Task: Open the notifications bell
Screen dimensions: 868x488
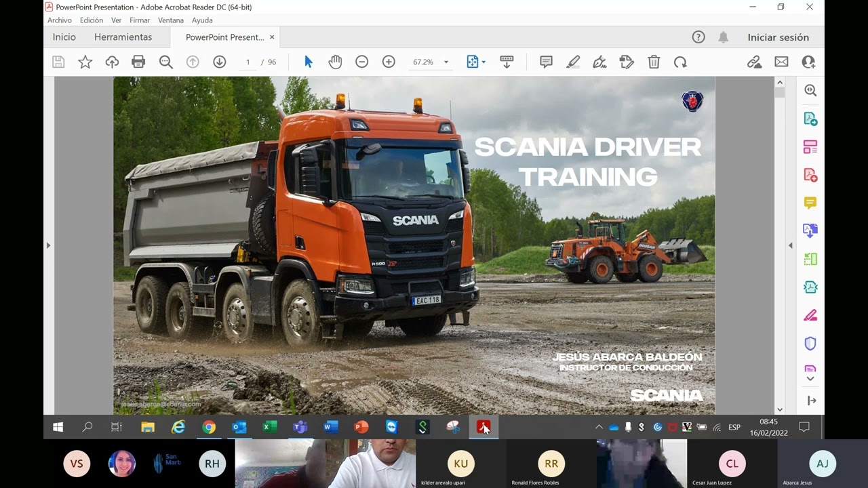Action: pyautogui.click(x=724, y=37)
